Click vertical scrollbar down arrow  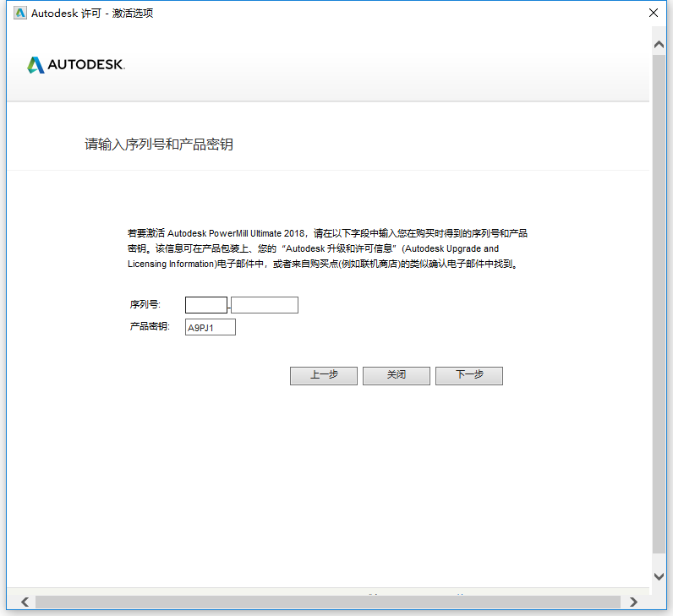coord(659,576)
